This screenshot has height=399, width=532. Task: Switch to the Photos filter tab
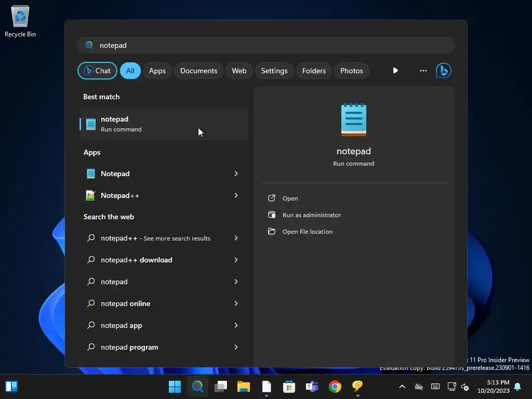pos(352,71)
